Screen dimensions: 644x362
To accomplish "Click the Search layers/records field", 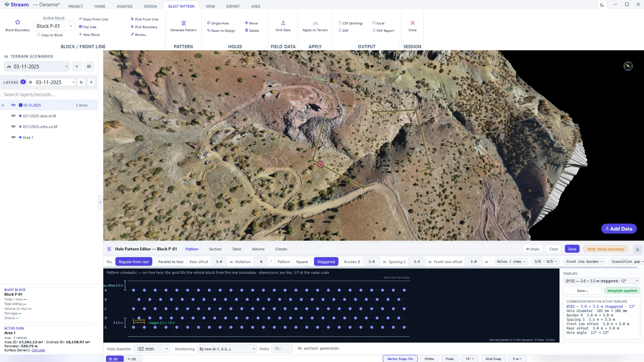I will (x=49, y=95).
